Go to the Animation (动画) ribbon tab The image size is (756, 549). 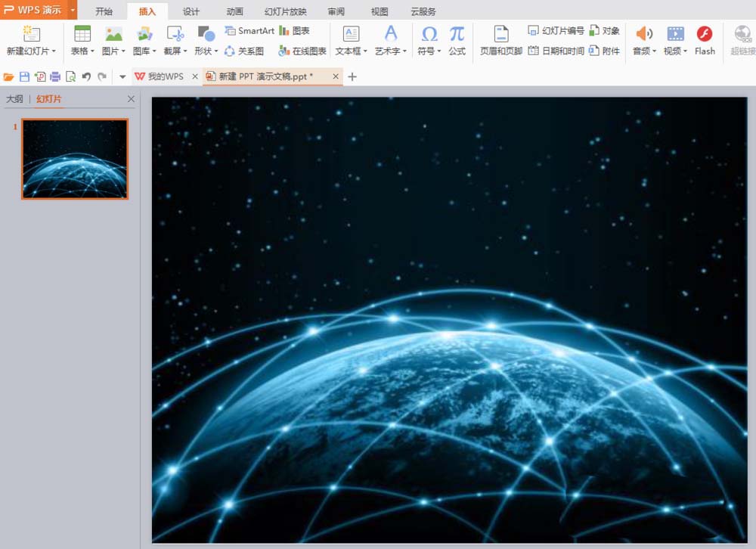235,11
